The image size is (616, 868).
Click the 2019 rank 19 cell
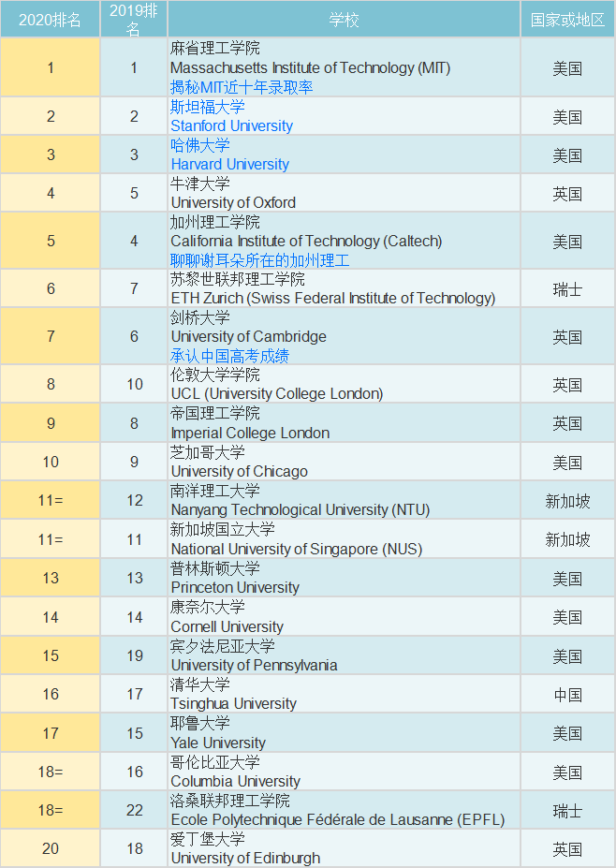[134, 655]
